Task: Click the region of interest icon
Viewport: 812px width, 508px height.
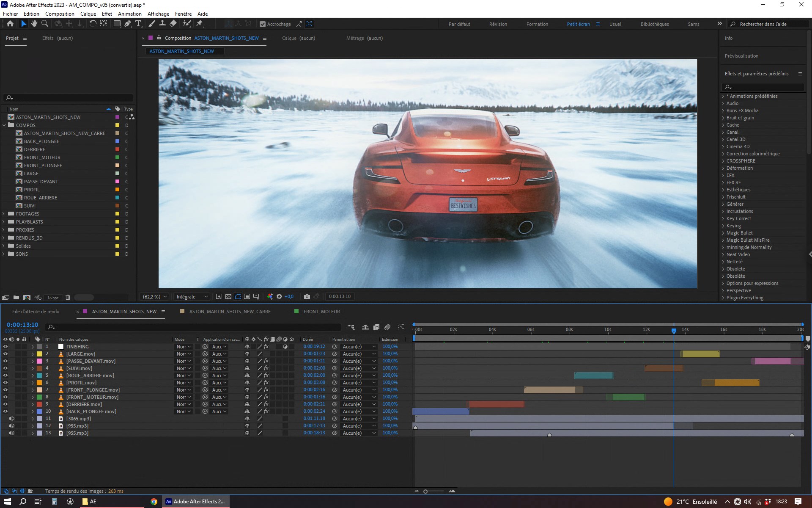Action: coord(247,296)
